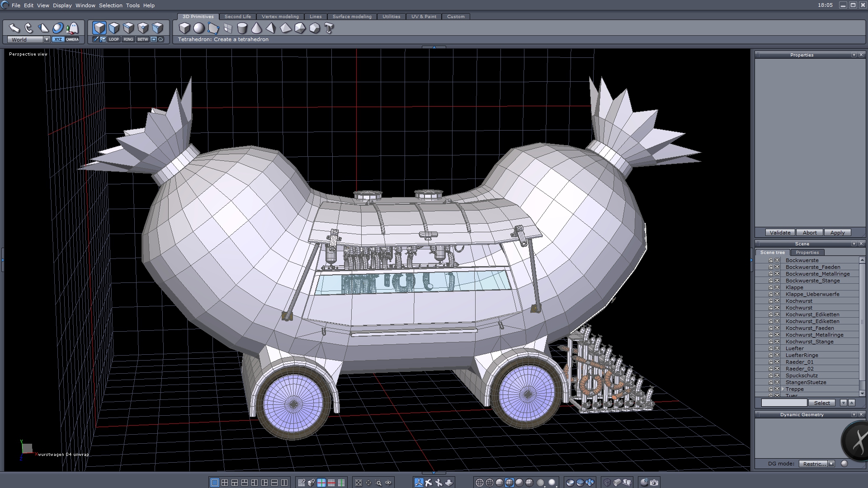This screenshot has height=488, width=868.
Task: Click the camera render icon in bottom bar
Action: tap(654, 483)
